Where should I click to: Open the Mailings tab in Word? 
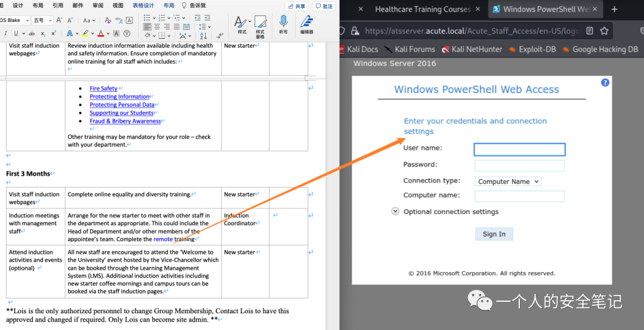(78, 5)
